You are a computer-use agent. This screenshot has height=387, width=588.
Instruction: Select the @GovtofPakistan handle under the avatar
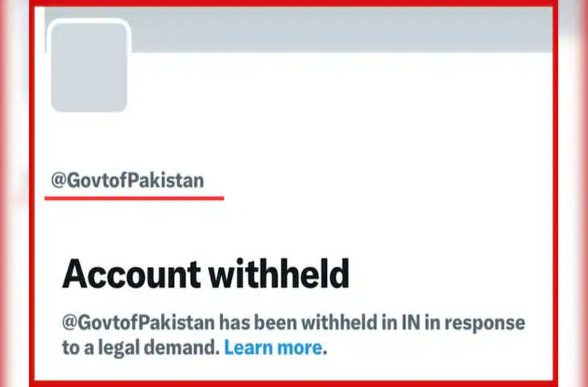coord(127,181)
